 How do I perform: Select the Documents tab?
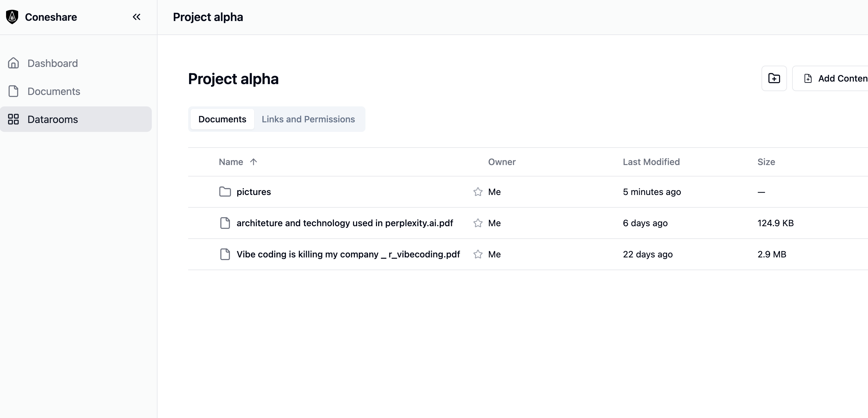pyautogui.click(x=222, y=119)
